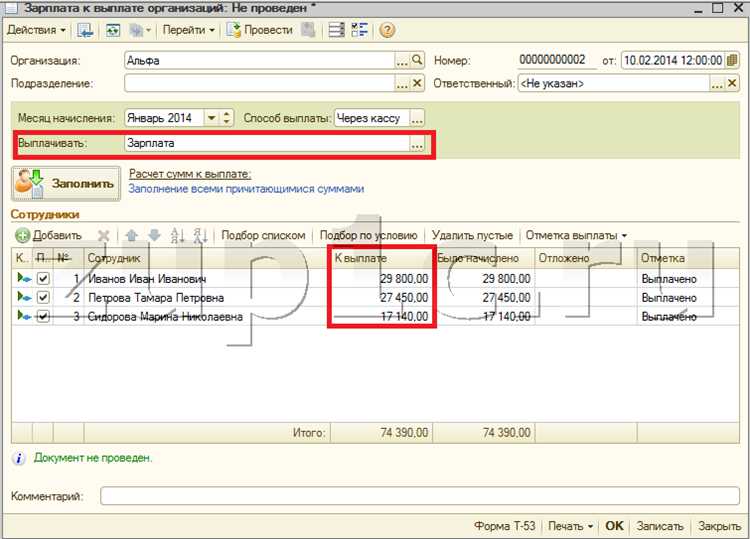Click Подбор по условию button
Image resolution: width=750 pixels, height=539 pixels.
click(368, 235)
